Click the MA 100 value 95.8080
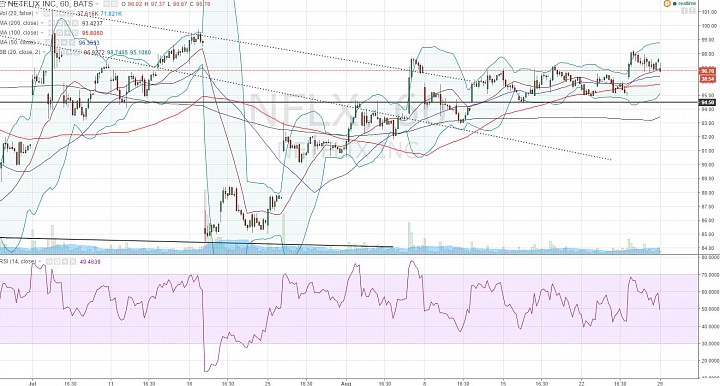 coord(92,33)
